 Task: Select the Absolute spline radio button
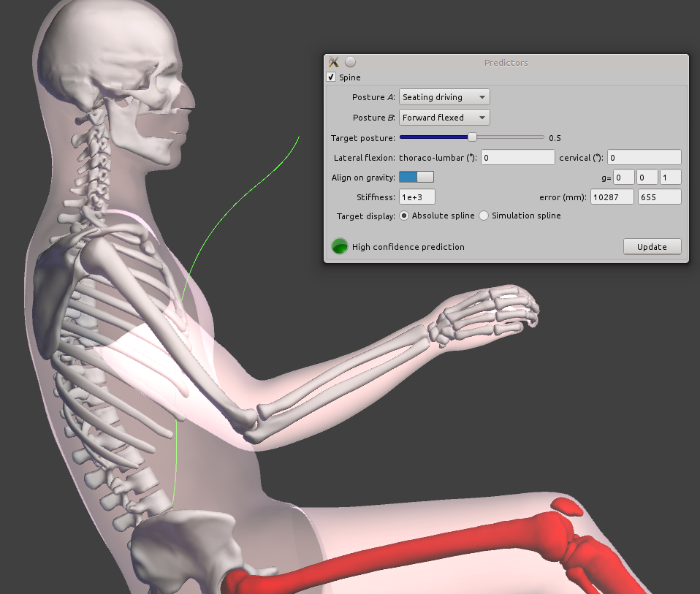404,216
